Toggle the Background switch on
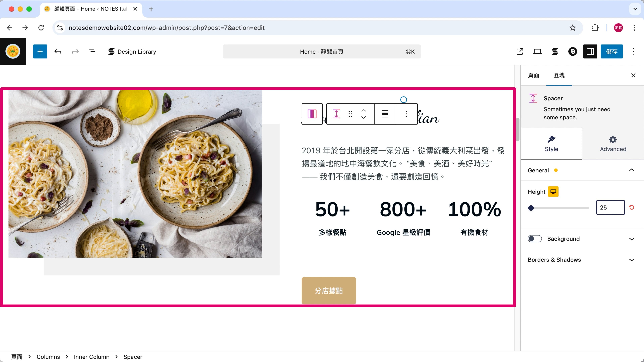 click(534, 239)
